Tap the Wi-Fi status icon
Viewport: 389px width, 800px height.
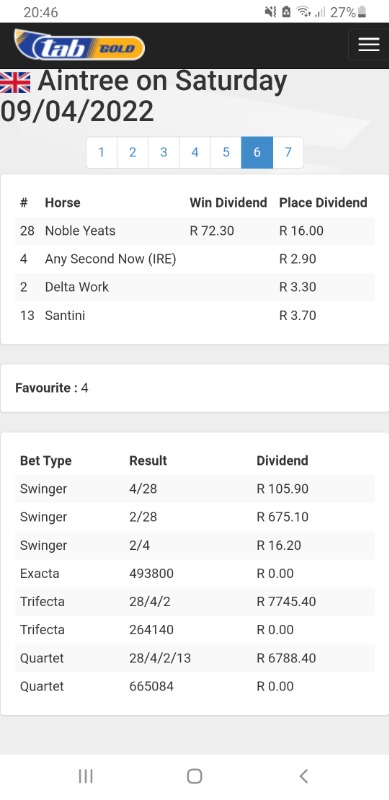(x=304, y=12)
